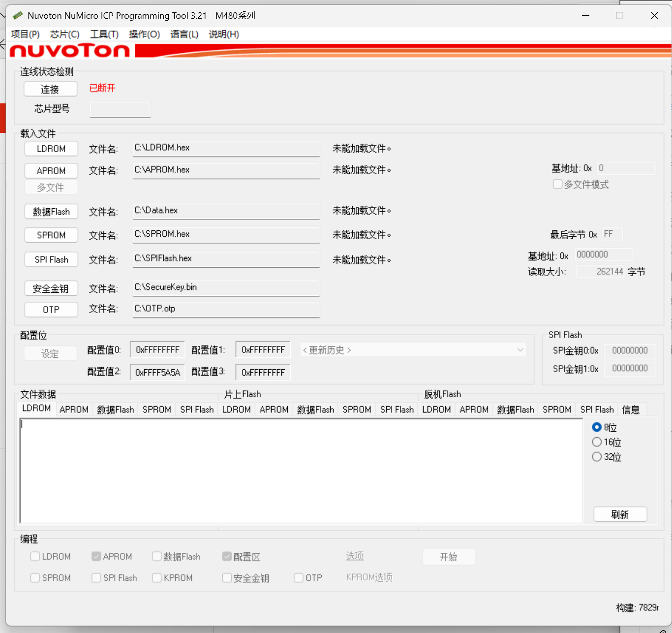This screenshot has width=672, height=633.
Task: Select the 脱机Flash SPROM tab
Action: tap(557, 410)
